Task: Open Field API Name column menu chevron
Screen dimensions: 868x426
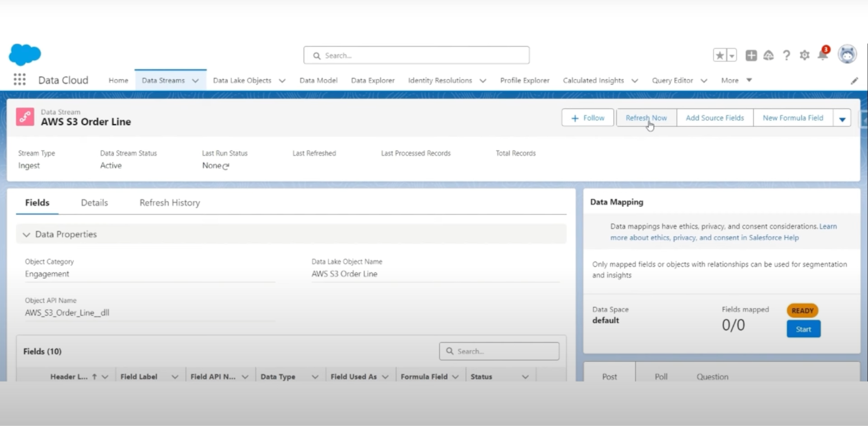Action: pyautogui.click(x=245, y=377)
